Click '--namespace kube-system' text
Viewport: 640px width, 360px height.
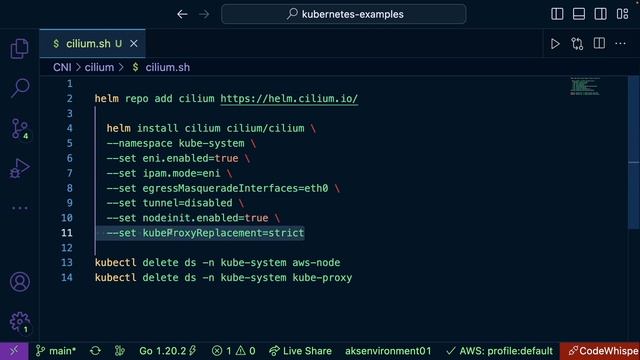176,144
